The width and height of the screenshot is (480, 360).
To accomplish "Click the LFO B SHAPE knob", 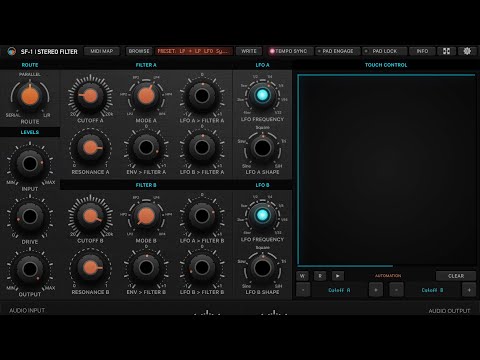I will tap(262, 268).
